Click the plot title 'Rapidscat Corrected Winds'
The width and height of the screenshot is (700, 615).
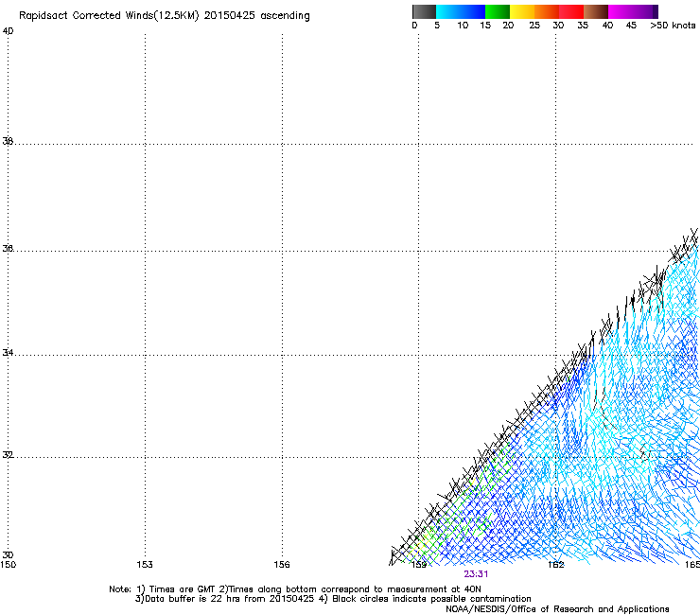tap(165, 16)
